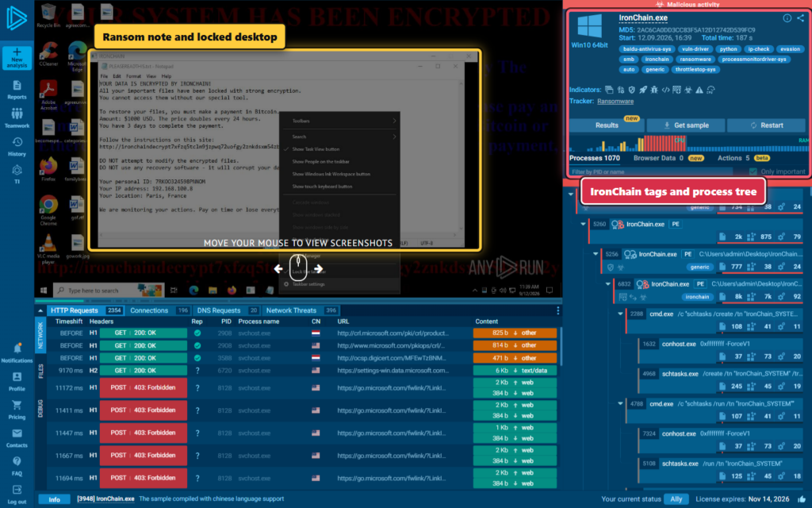Click the share icon in task header
The image size is (812, 508).
pyautogui.click(x=801, y=18)
